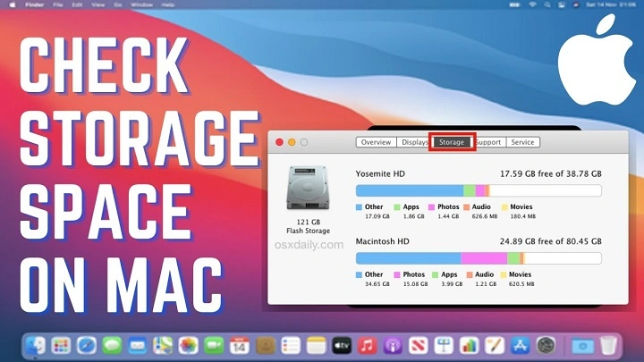This screenshot has width=644, height=362.
Task: Open the Messages app in Dock
Action: [x=112, y=345]
